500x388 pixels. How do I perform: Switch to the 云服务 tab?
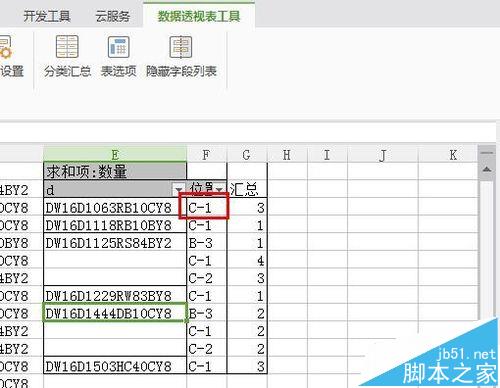[112, 16]
